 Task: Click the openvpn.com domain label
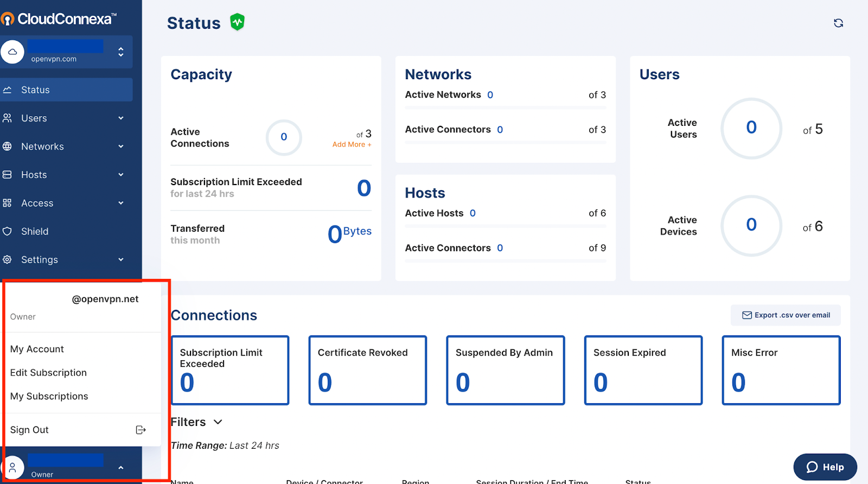click(x=54, y=59)
